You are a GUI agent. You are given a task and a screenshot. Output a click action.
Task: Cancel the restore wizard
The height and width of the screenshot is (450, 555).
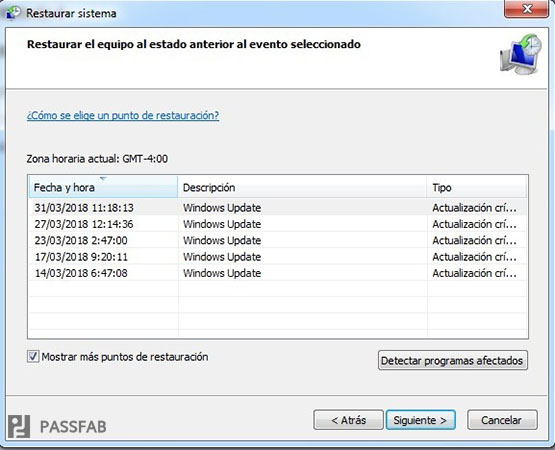tap(502, 420)
